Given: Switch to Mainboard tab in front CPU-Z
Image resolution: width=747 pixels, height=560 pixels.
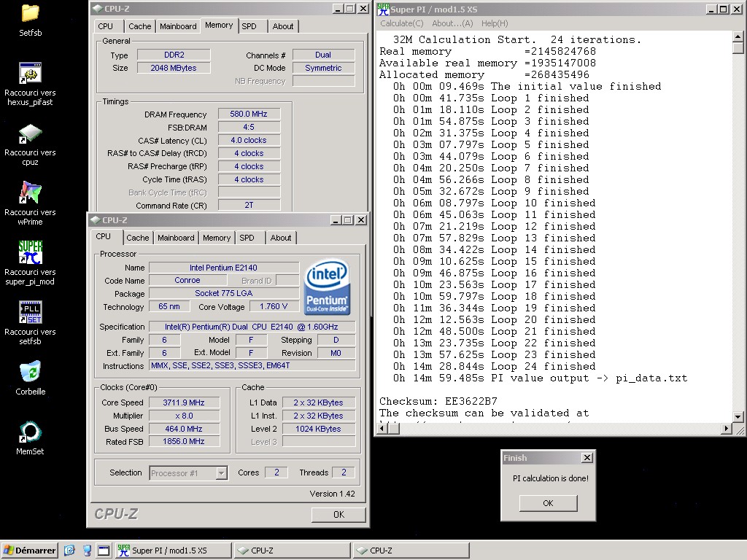Looking at the screenshot, I should 176,238.
